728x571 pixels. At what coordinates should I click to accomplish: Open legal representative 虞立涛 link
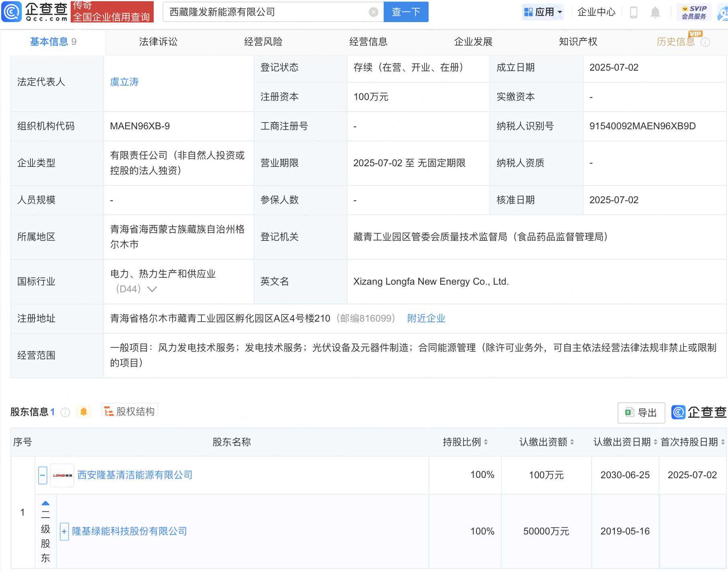124,82
